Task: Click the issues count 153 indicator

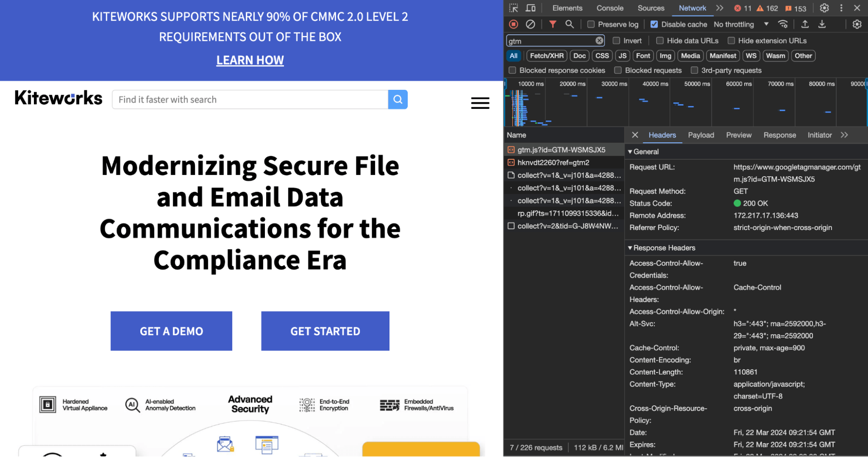Action: (x=795, y=8)
